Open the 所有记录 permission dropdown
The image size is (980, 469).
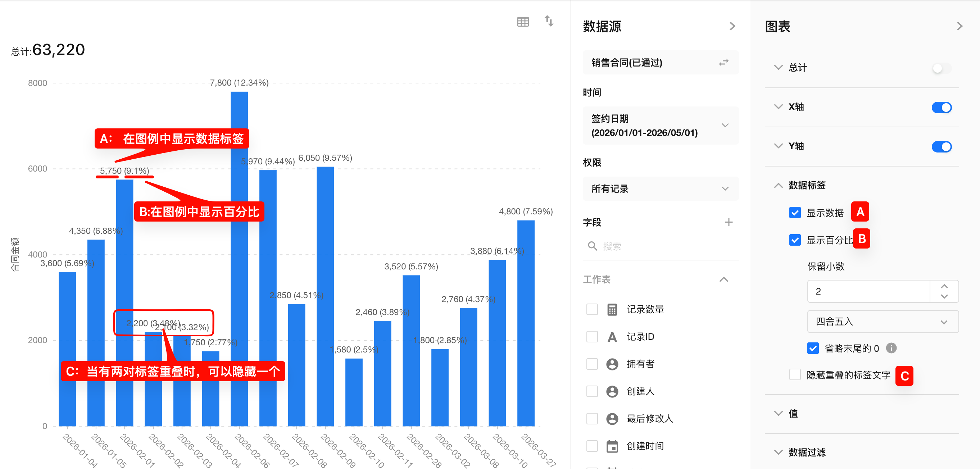tap(661, 189)
